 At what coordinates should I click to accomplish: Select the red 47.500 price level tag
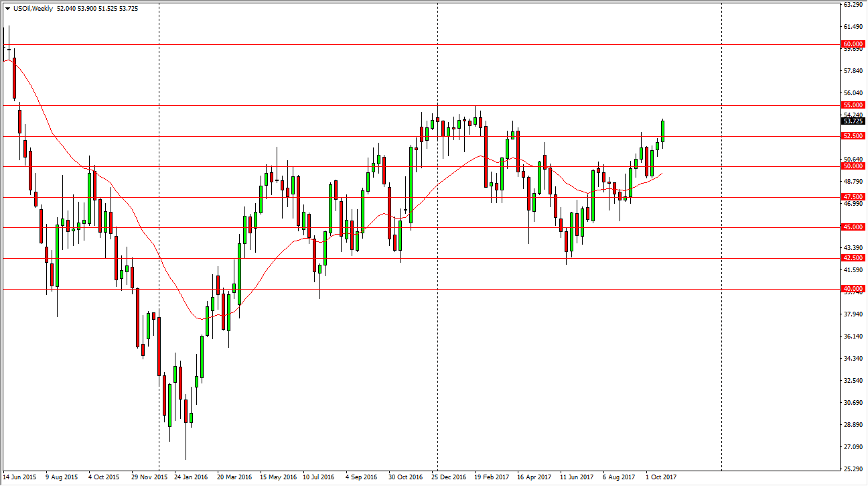point(853,197)
